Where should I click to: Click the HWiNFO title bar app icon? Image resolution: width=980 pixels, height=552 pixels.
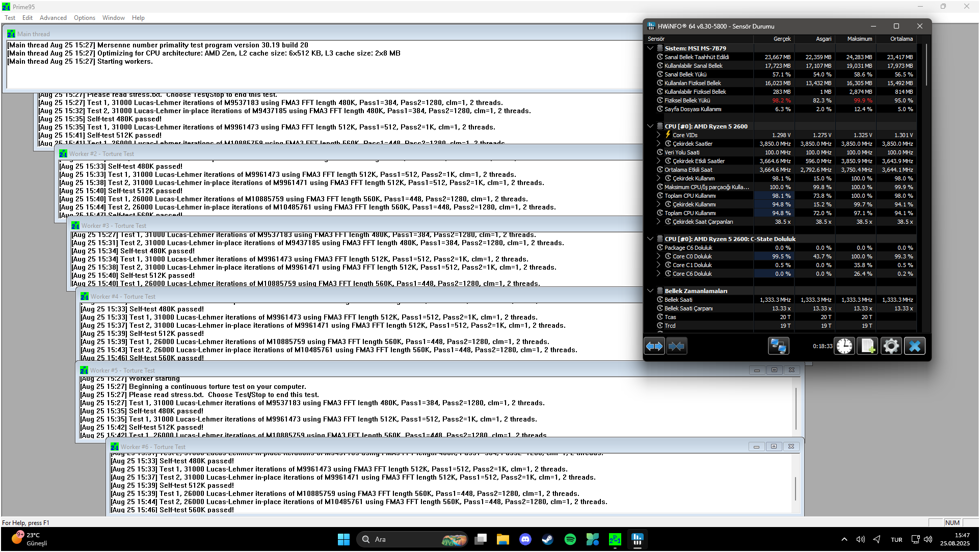(x=651, y=26)
